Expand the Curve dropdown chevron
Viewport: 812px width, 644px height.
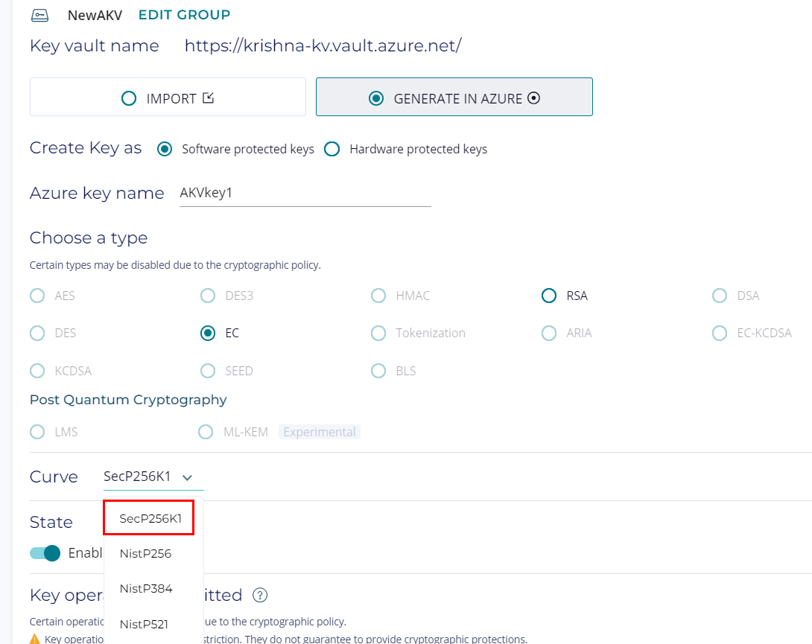pos(187,477)
